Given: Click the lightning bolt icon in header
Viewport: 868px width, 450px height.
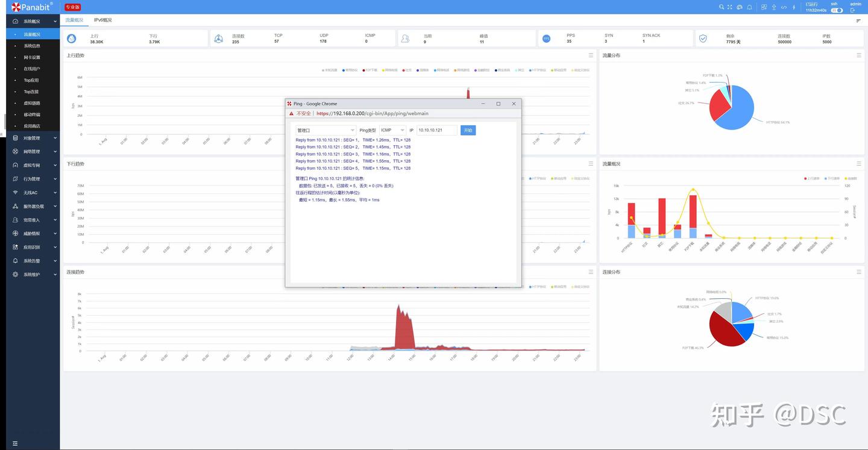Looking at the screenshot, I should 794,7.
